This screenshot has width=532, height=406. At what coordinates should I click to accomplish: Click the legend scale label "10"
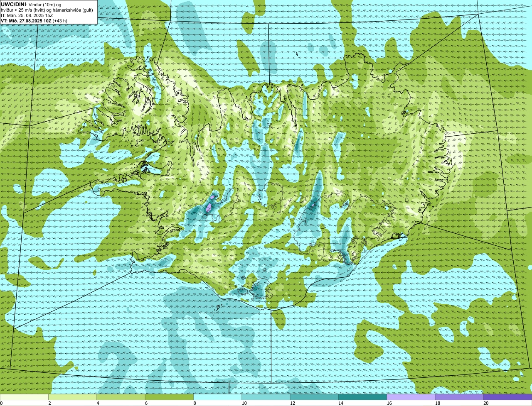(244, 403)
